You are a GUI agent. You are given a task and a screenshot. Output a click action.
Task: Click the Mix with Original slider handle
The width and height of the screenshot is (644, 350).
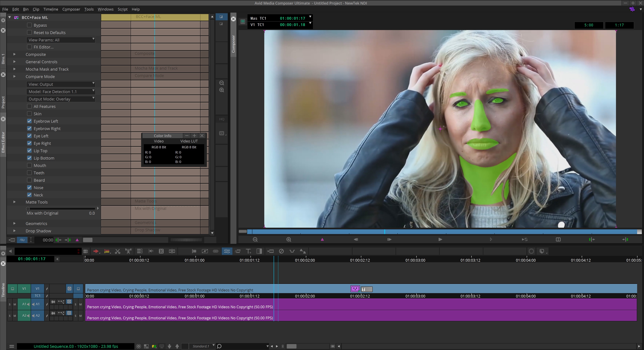point(28,208)
